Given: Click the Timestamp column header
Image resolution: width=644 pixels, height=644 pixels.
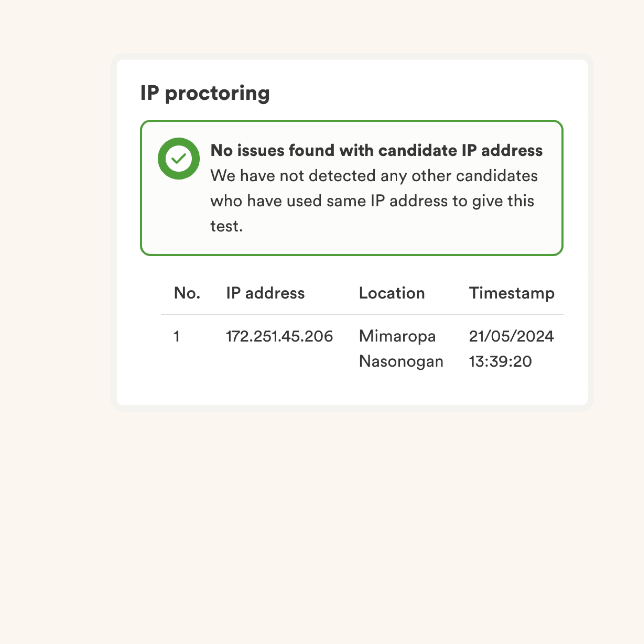Looking at the screenshot, I should (x=511, y=293).
